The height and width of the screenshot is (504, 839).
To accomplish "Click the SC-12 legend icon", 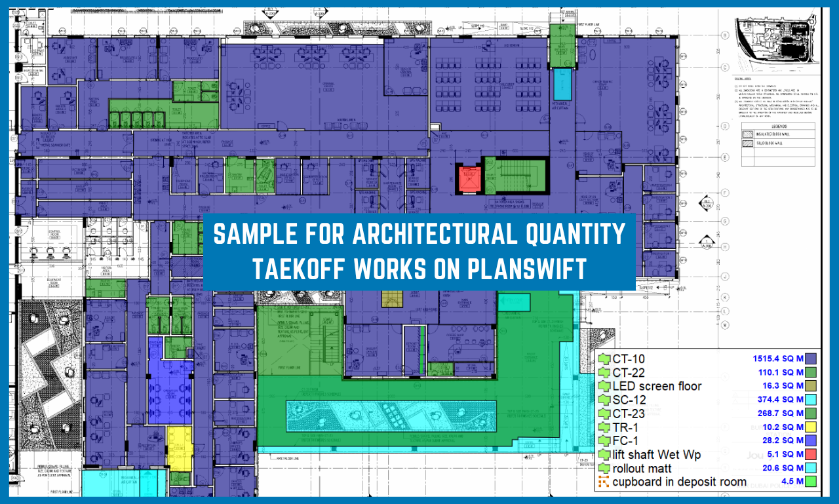I will click(604, 400).
